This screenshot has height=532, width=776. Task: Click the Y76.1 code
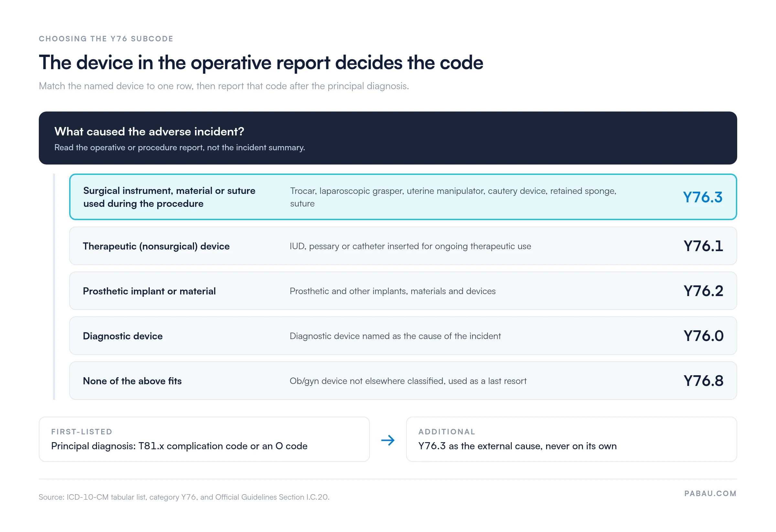point(703,246)
